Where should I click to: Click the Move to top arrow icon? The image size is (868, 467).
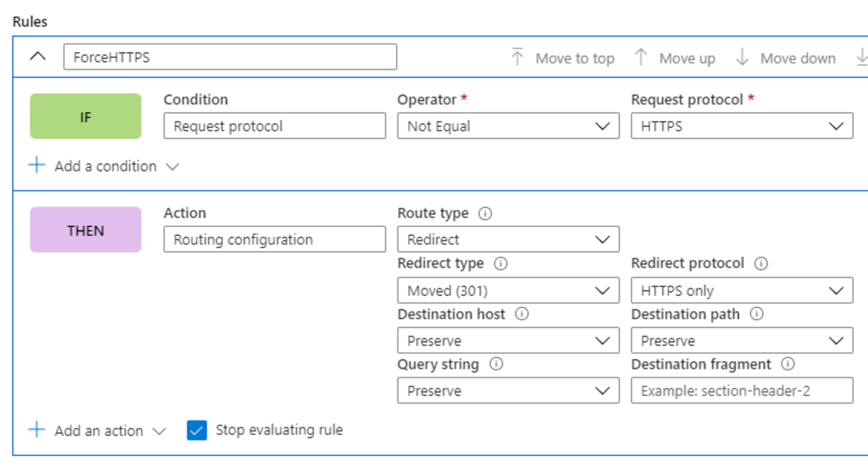coord(517,58)
